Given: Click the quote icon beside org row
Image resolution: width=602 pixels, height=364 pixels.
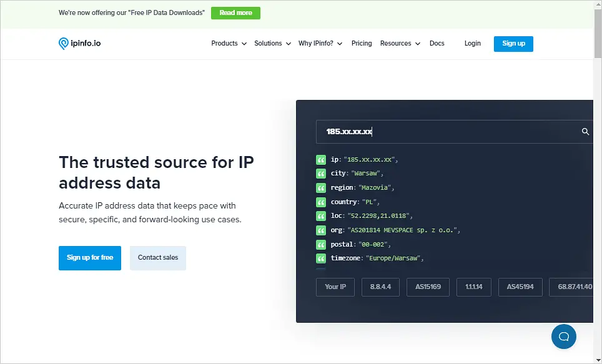Looking at the screenshot, I should [321, 230].
